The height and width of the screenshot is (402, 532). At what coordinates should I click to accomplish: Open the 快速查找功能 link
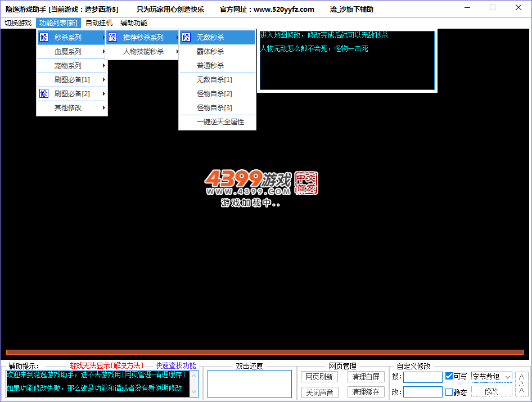pyautogui.click(x=176, y=365)
